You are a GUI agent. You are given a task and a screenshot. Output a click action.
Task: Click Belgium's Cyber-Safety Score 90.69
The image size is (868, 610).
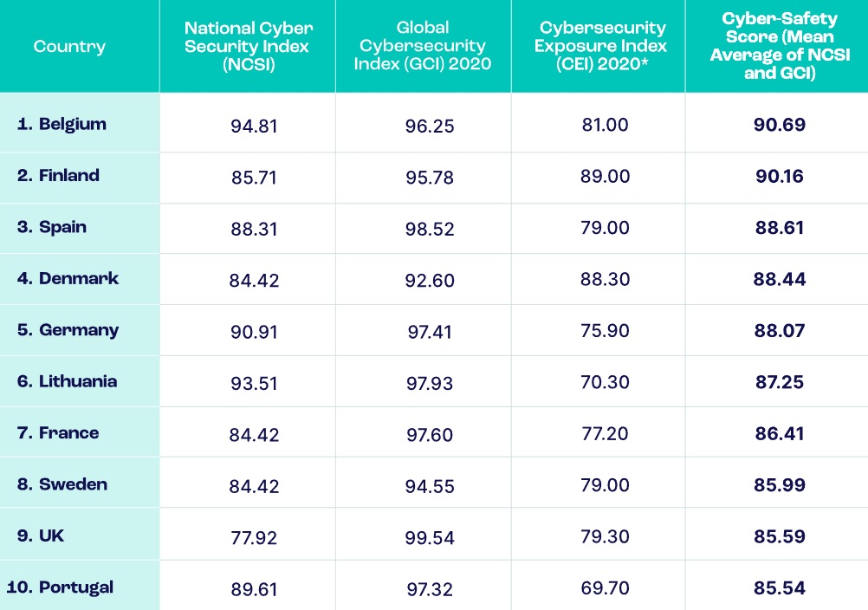point(780,125)
